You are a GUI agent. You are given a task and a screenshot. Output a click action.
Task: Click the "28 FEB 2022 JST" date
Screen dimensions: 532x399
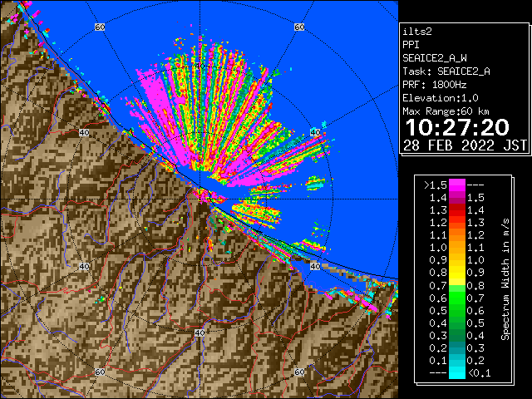pyautogui.click(x=465, y=145)
